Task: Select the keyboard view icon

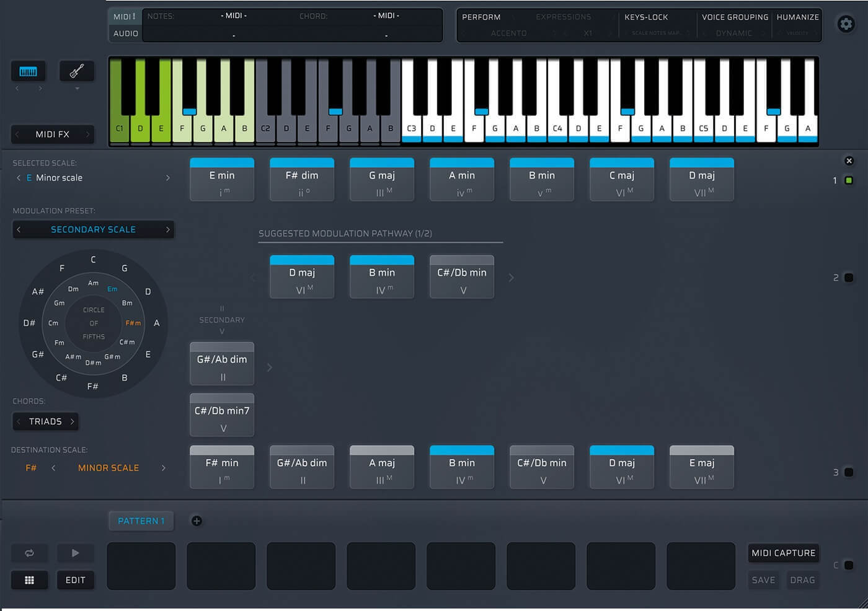Action: coord(28,71)
